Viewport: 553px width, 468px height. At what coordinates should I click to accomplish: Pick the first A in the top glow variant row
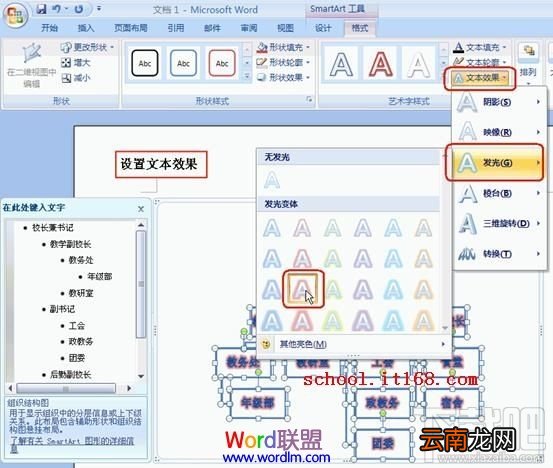(272, 228)
